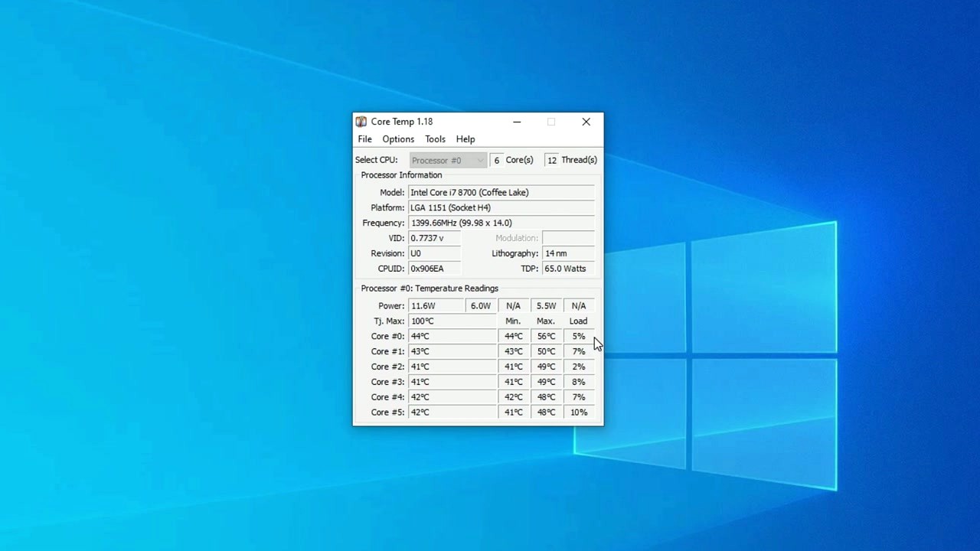
Task: Open the Help menu
Action: (465, 139)
